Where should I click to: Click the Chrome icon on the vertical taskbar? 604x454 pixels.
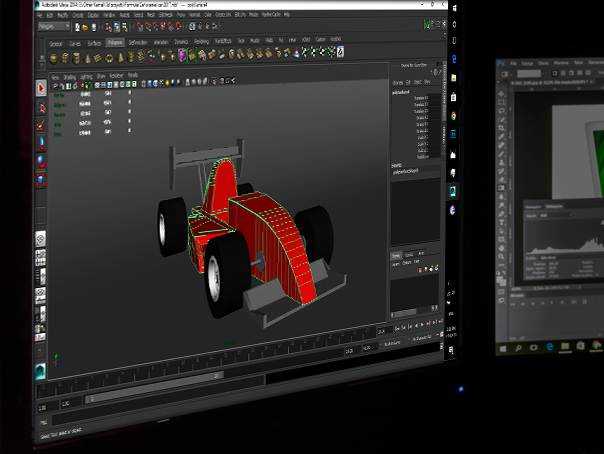coord(453,116)
